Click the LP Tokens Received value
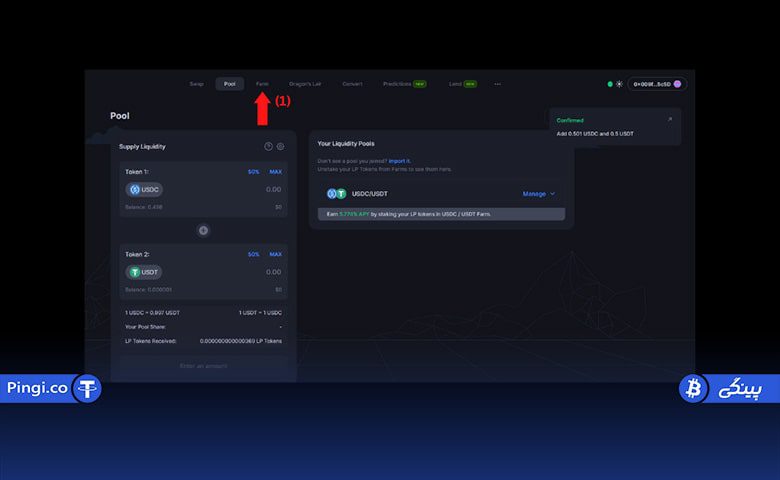Viewport: 780px width, 480px height. coord(241,341)
